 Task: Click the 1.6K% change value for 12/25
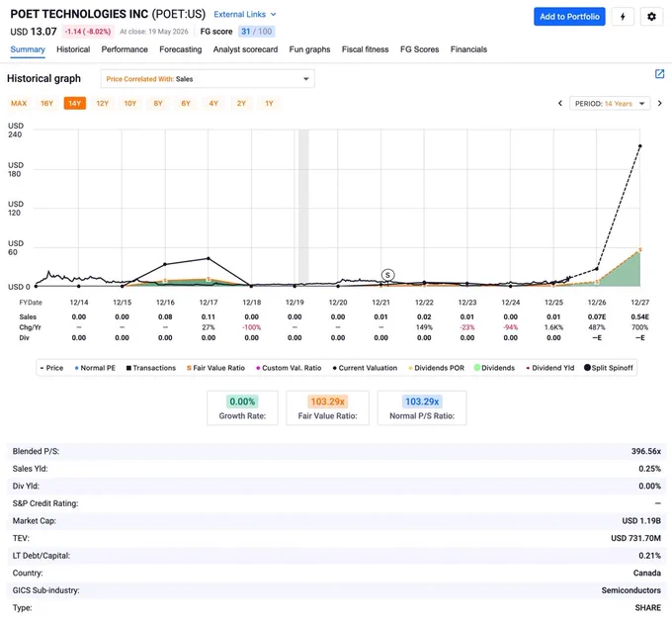(x=553, y=327)
